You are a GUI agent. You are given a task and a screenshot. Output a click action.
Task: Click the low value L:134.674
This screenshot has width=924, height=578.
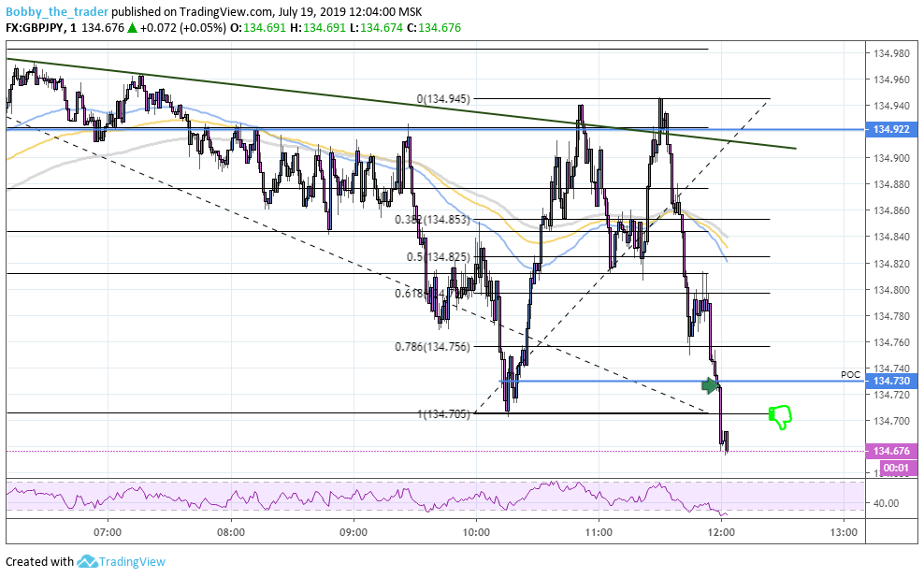click(x=376, y=28)
